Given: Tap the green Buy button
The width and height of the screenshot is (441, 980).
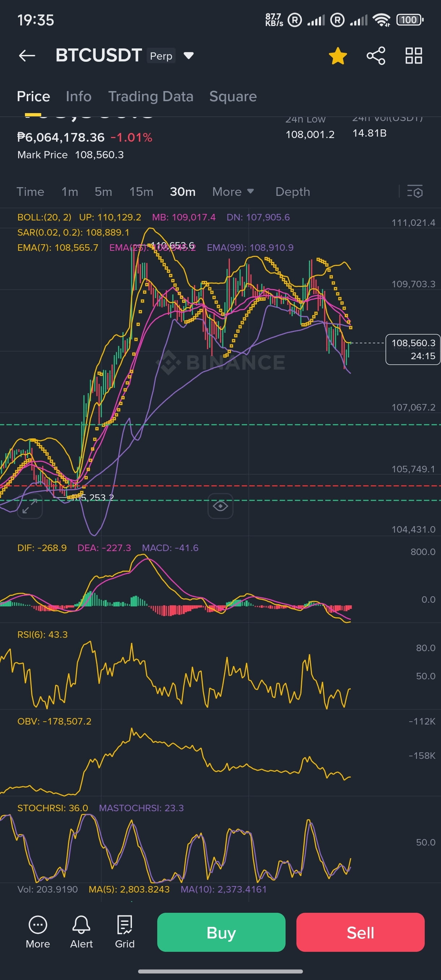Looking at the screenshot, I should pyautogui.click(x=221, y=932).
